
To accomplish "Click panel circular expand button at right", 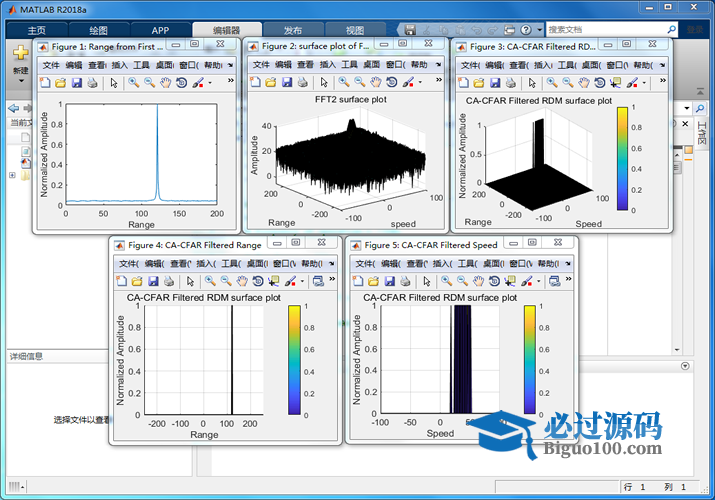I will tap(685, 366).
